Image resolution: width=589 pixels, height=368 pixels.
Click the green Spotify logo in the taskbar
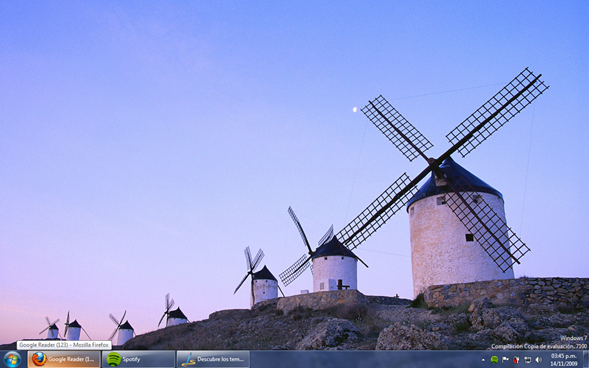(113, 359)
